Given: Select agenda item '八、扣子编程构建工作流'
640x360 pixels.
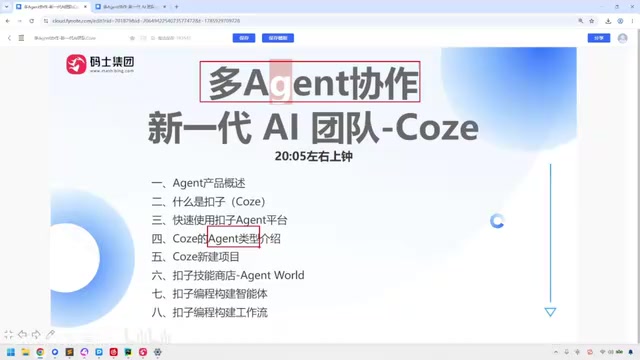Looking at the screenshot, I should click(x=210, y=313).
